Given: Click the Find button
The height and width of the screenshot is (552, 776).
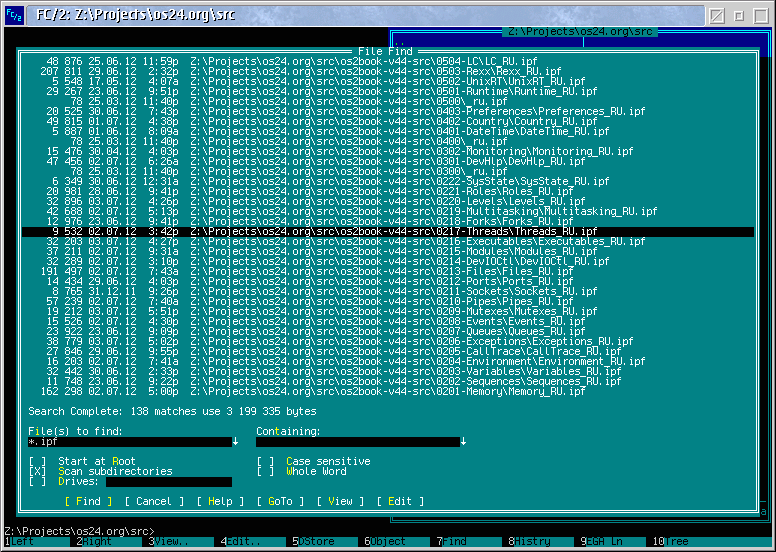Looking at the screenshot, I should pyautogui.click(x=89, y=502).
